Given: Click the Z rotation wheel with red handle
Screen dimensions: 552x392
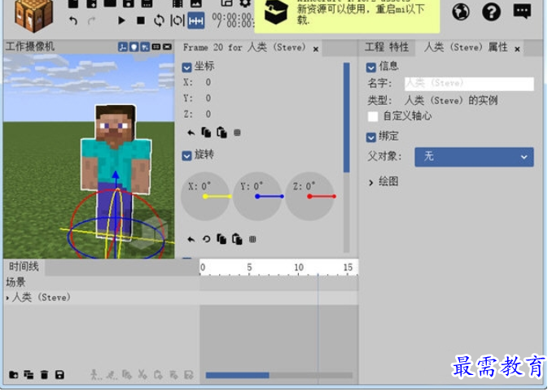Looking at the screenshot, I should [309, 197].
